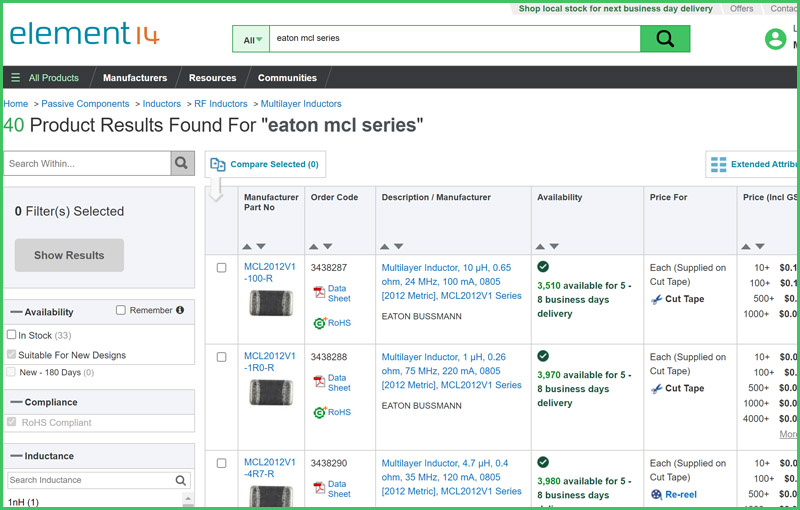Open All Products menu
The width and height of the screenshot is (800, 510).
pos(54,78)
